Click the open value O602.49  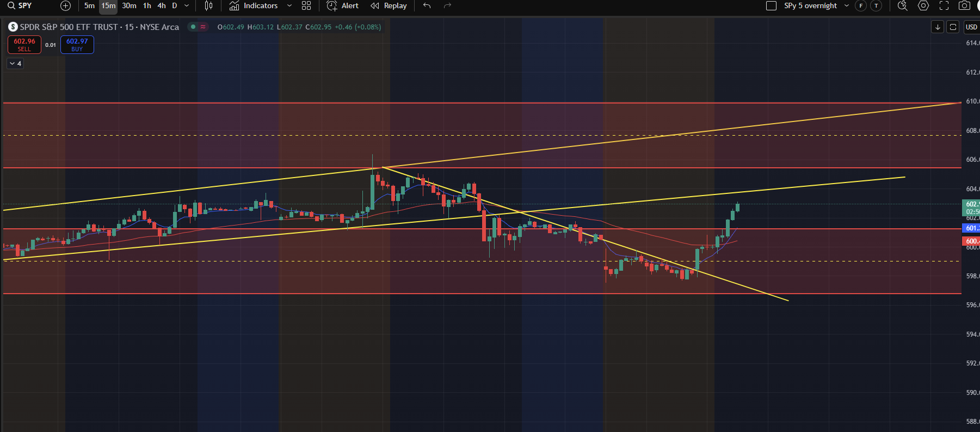[231, 27]
